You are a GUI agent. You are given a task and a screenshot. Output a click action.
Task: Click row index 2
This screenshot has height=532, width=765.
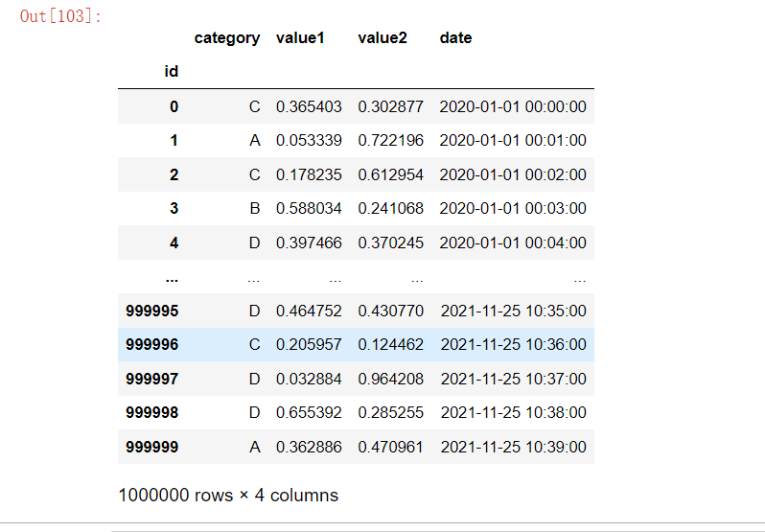tap(174, 174)
